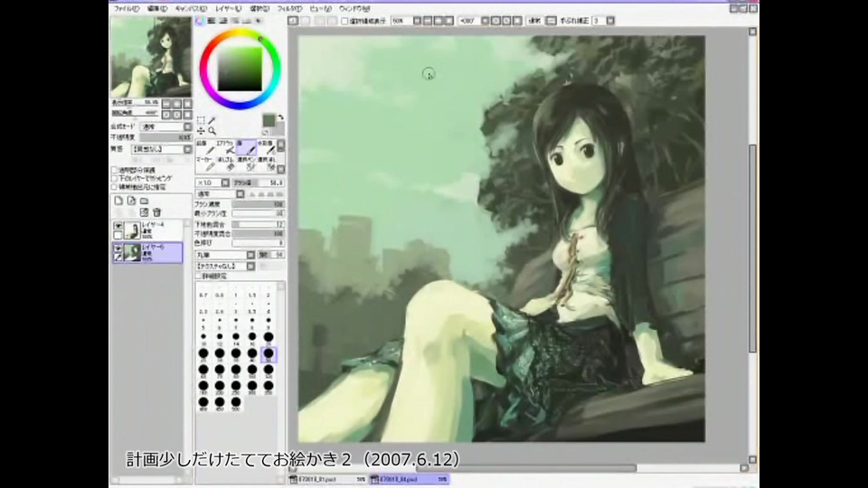Select the Eraser (消しゴム) tool

(225, 164)
